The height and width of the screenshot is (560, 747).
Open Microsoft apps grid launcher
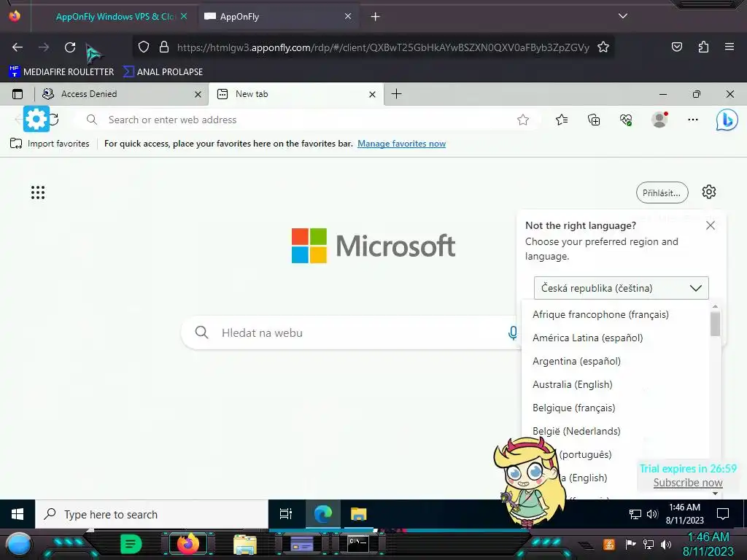click(38, 192)
